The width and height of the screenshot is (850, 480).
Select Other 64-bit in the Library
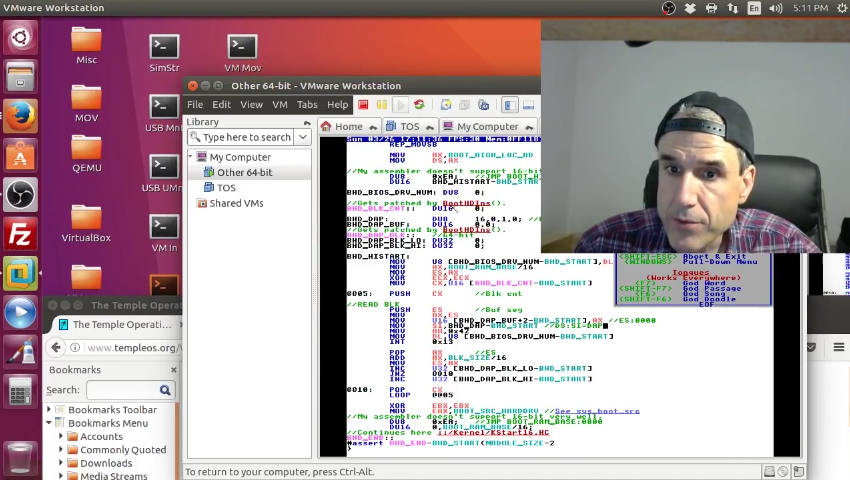[x=244, y=172]
